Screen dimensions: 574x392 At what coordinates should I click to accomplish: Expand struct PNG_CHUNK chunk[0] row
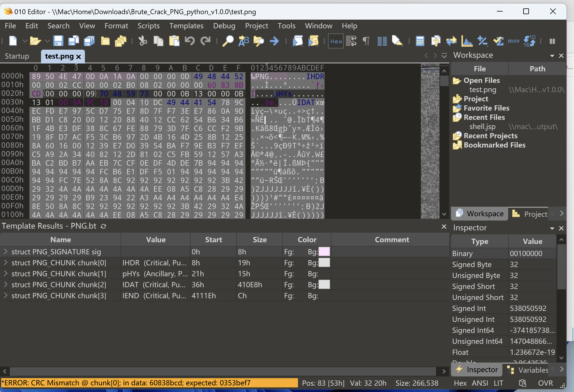(x=5, y=263)
